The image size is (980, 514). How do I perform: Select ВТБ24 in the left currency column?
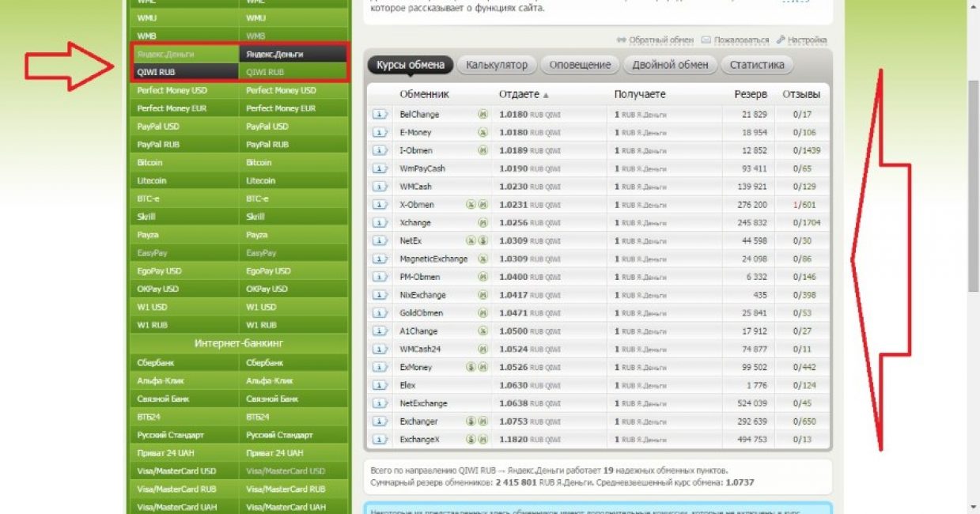pyautogui.click(x=184, y=417)
